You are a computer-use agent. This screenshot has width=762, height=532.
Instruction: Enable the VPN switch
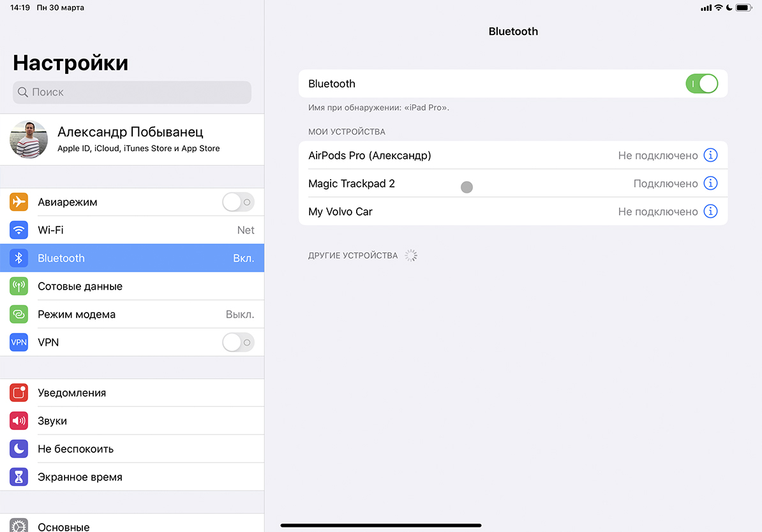click(238, 343)
